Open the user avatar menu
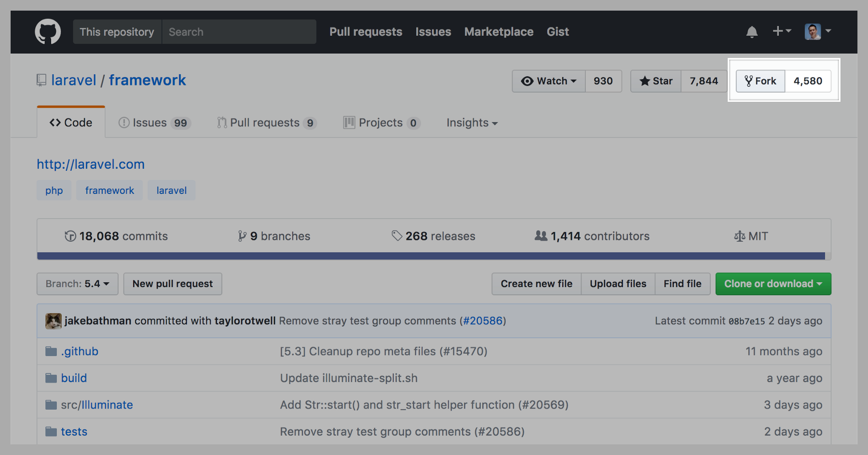This screenshot has height=455, width=868. pyautogui.click(x=818, y=31)
